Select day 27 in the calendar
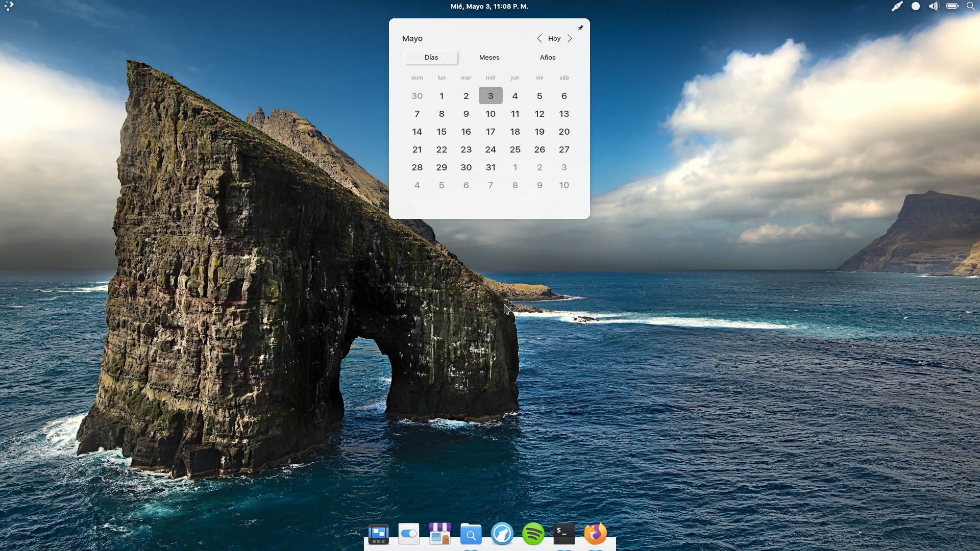 click(564, 149)
